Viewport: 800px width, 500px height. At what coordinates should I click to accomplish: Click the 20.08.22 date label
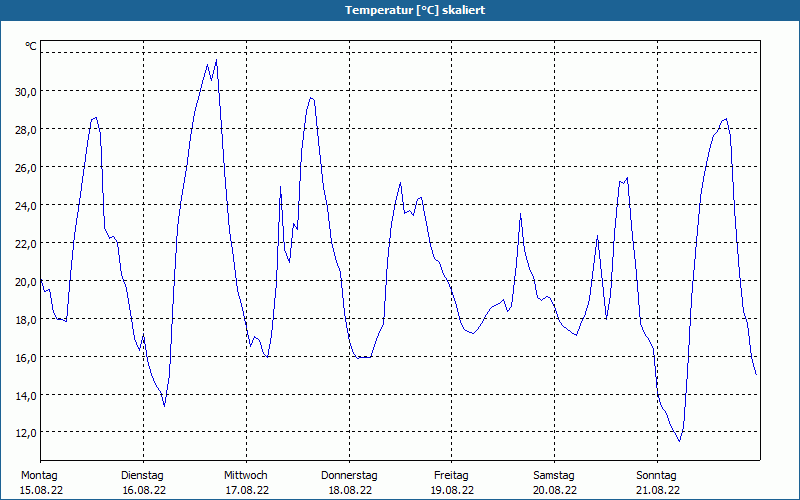coord(556,490)
